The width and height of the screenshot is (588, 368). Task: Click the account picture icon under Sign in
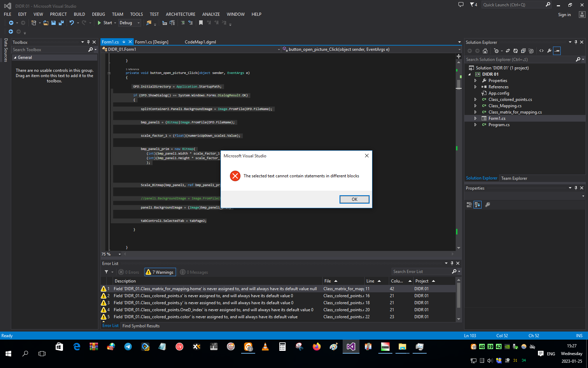582,14
